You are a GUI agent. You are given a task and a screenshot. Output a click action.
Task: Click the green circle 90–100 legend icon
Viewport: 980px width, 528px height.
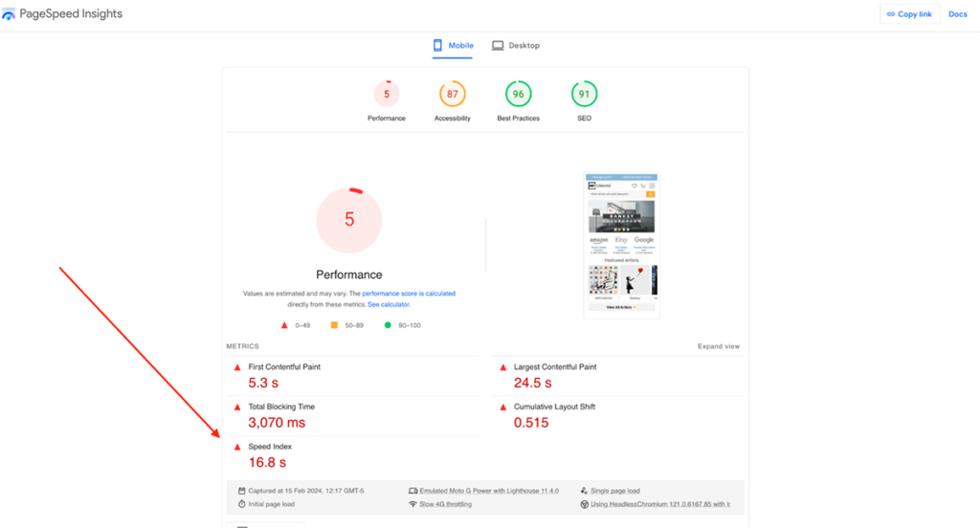click(x=388, y=325)
